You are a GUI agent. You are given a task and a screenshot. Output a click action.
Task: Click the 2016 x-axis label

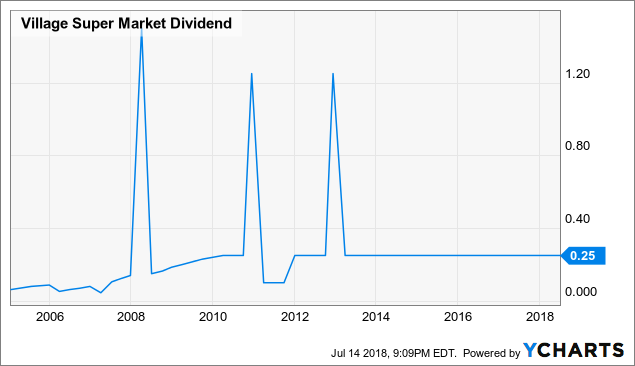pos(458,317)
